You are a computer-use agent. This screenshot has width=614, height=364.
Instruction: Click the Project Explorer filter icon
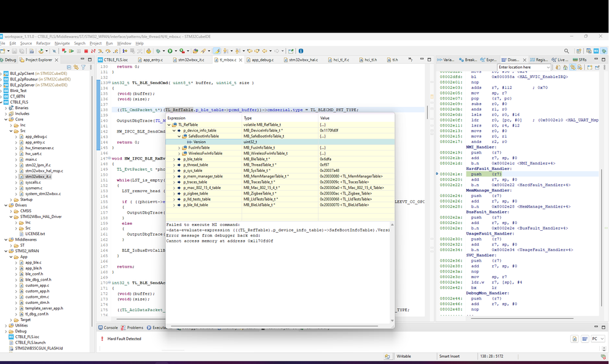[x=83, y=68]
